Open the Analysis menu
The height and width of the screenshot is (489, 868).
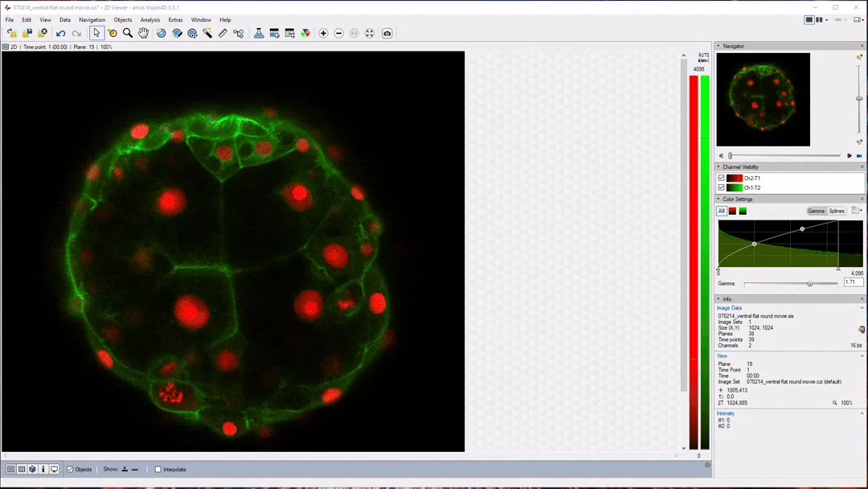[150, 20]
